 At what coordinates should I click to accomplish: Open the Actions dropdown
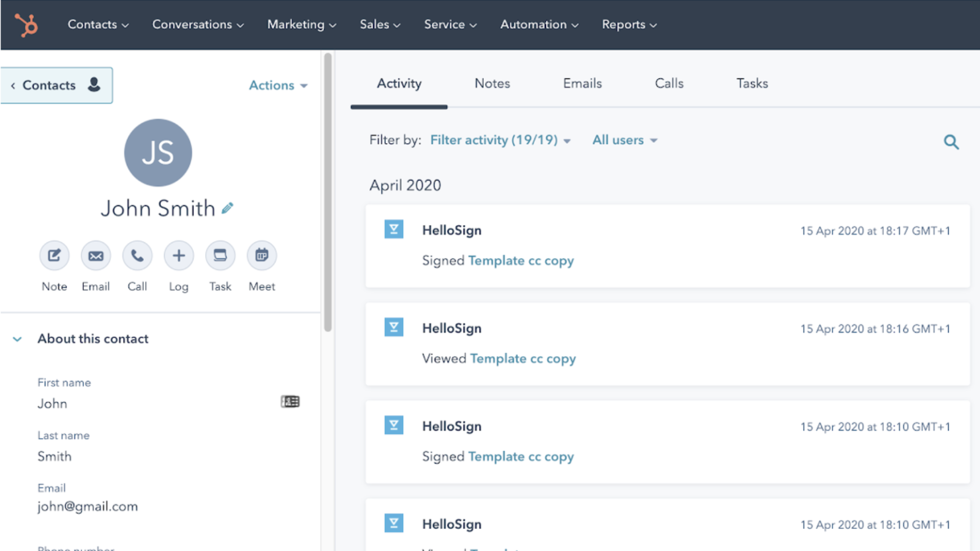pyautogui.click(x=277, y=85)
